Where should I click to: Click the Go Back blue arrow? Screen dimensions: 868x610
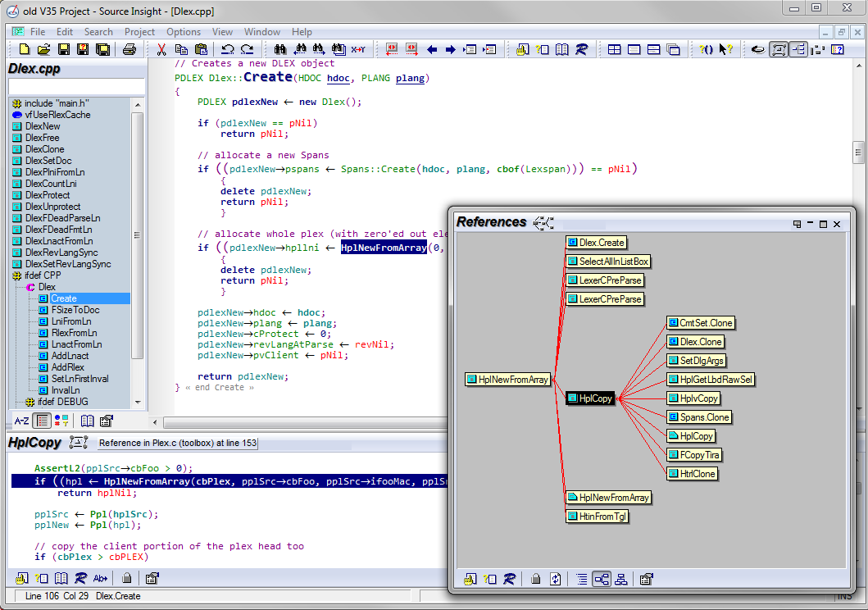tap(432, 49)
